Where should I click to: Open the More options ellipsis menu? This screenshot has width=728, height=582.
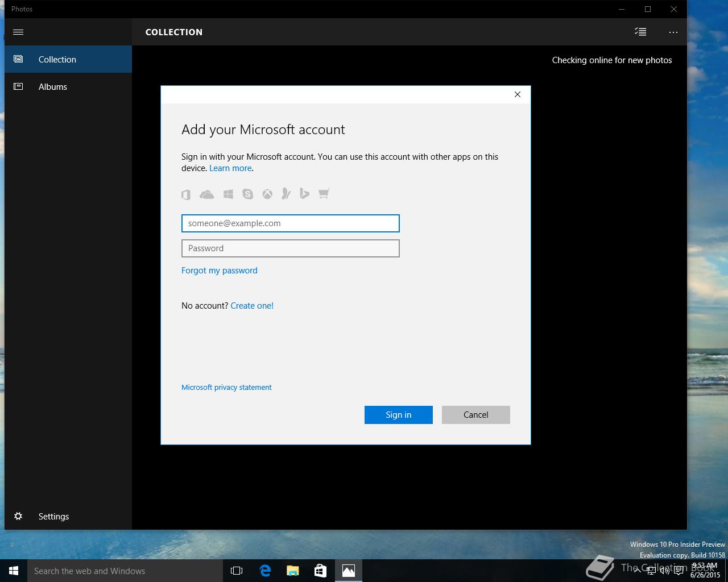click(x=673, y=32)
